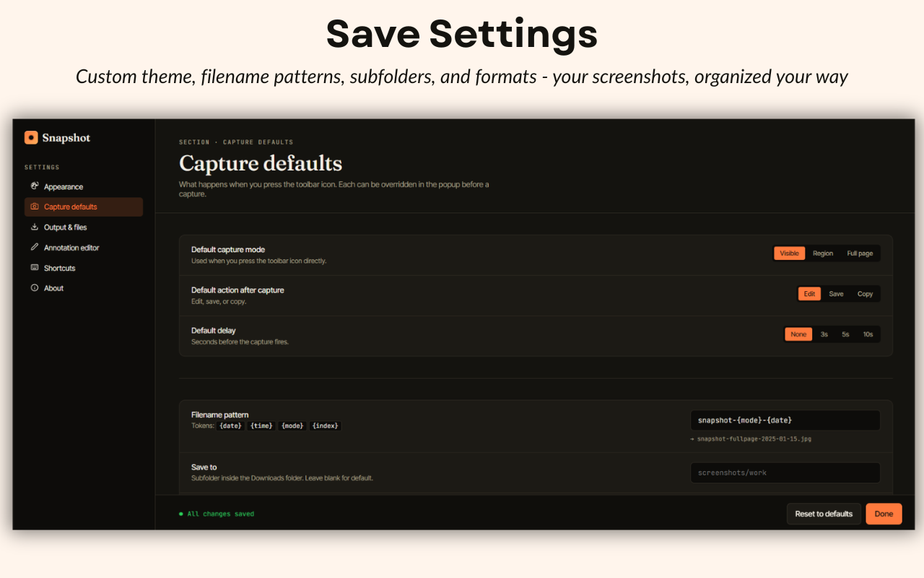Click the 'Save to' label
This screenshot has width=924, height=578.
coord(204,467)
